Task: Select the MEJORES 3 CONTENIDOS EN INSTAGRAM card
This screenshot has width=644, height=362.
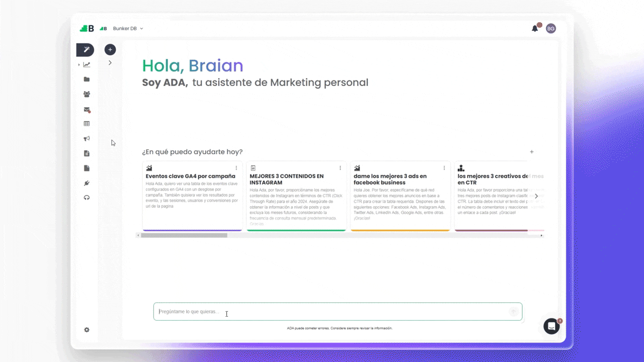Action: click(x=296, y=196)
